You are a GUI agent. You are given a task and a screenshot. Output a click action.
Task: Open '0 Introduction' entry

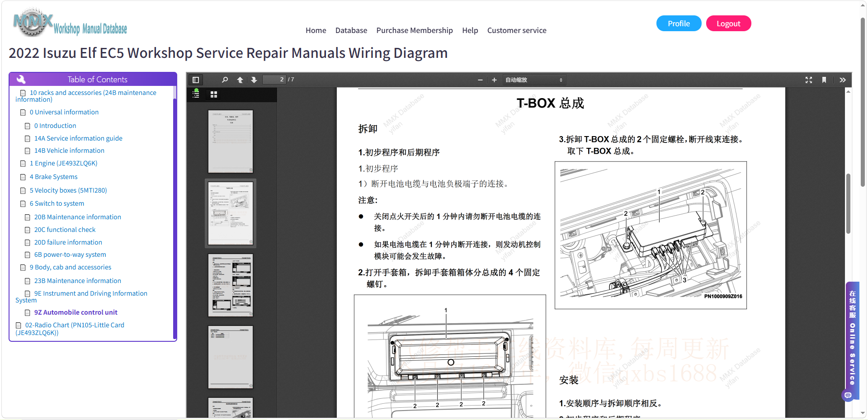[55, 126]
